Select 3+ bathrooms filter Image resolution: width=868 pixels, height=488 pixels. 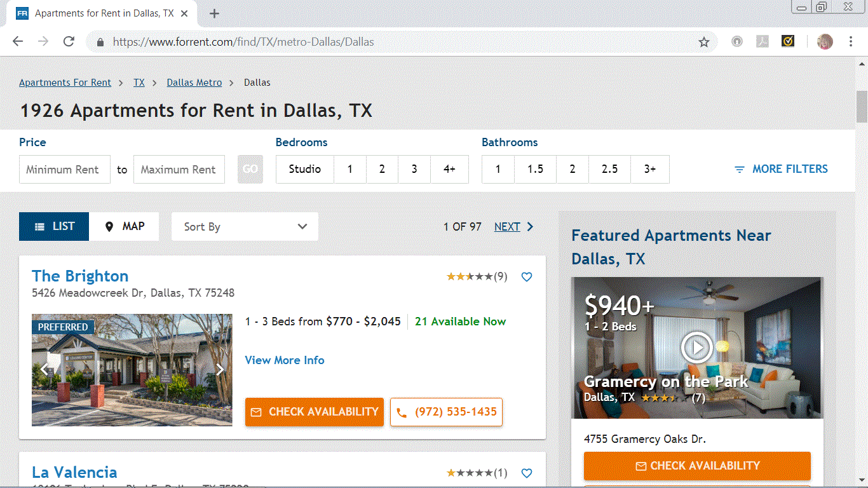(650, 169)
